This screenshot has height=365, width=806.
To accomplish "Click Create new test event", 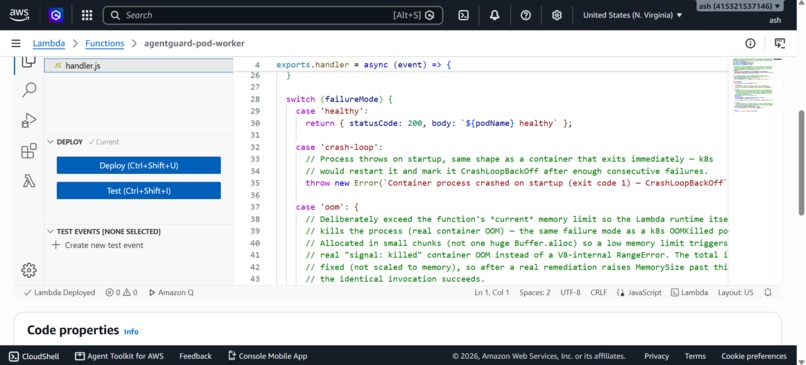I will [98, 245].
